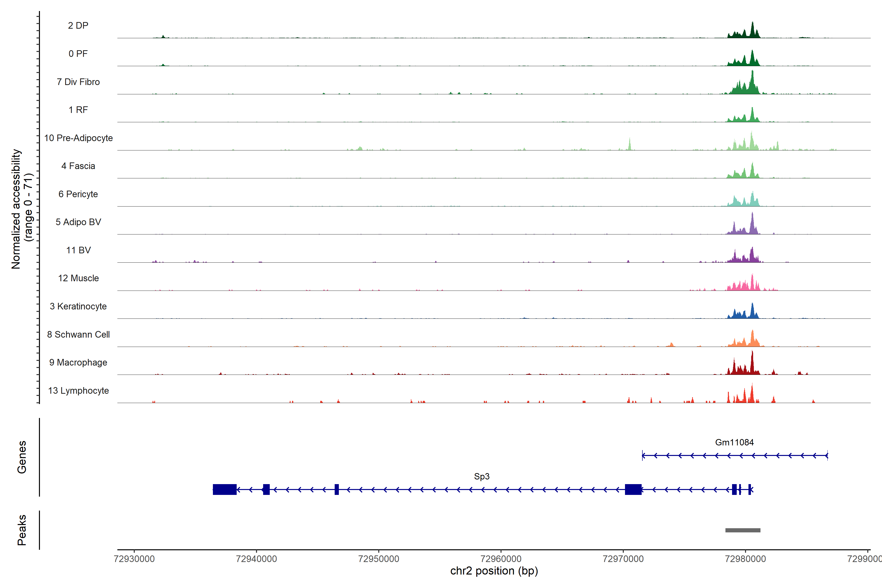This screenshot has width=882, height=588.
Task: Click the pink peak in 12 Muscle track
Action: [752, 283]
